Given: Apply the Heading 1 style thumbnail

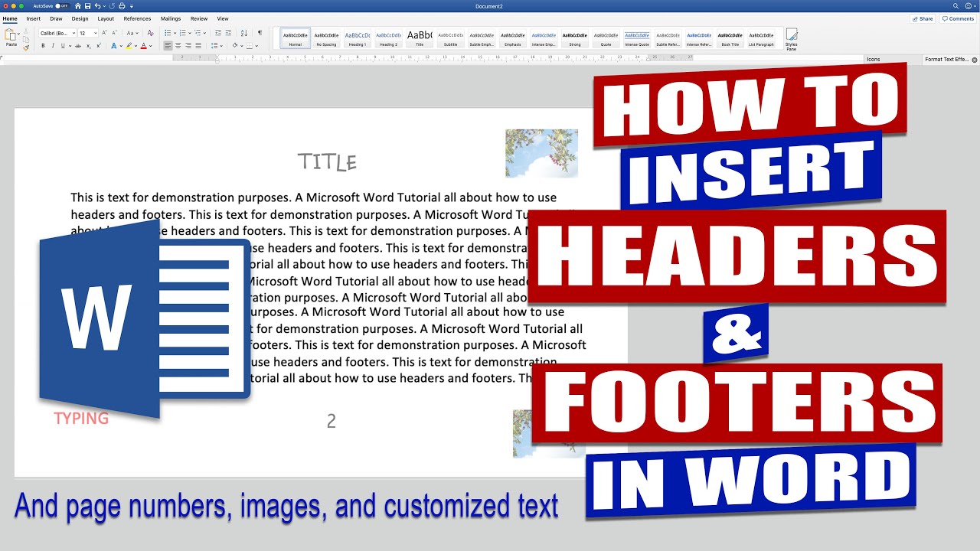Looking at the screenshot, I should [x=358, y=38].
